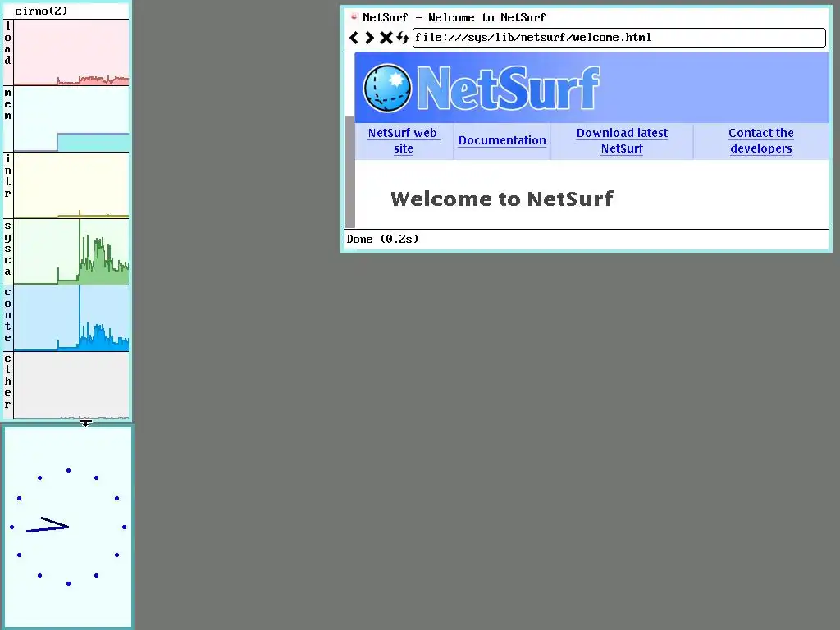Follow the Download latest NetSurf link
The width and height of the screenshot is (840, 630).
tap(622, 140)
